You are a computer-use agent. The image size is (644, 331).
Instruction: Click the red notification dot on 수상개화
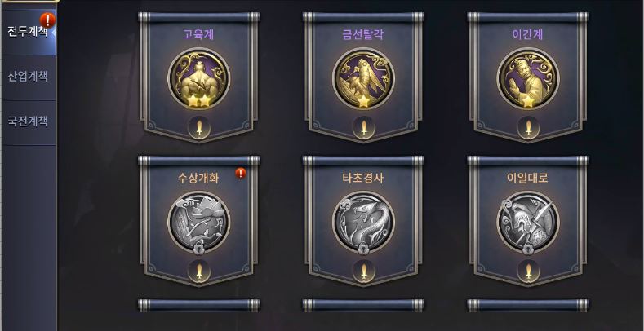pyautogui.click(x=241, y=173)
